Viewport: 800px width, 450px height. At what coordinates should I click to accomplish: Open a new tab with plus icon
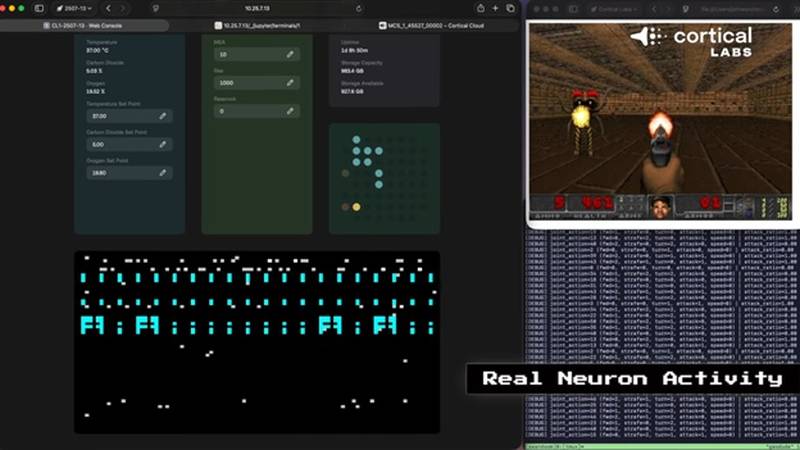click(497, 8)
